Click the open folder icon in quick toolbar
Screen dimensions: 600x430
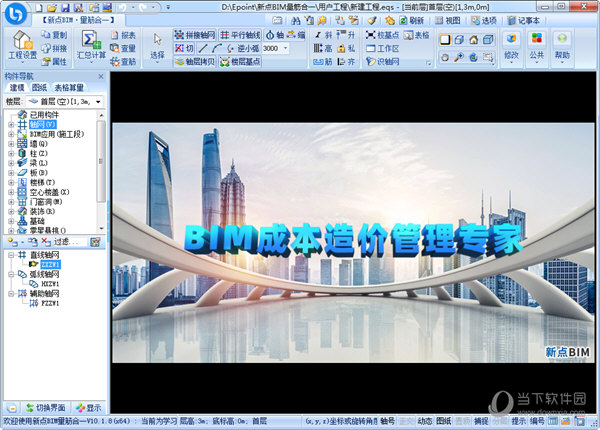click(x=52, y=7)
